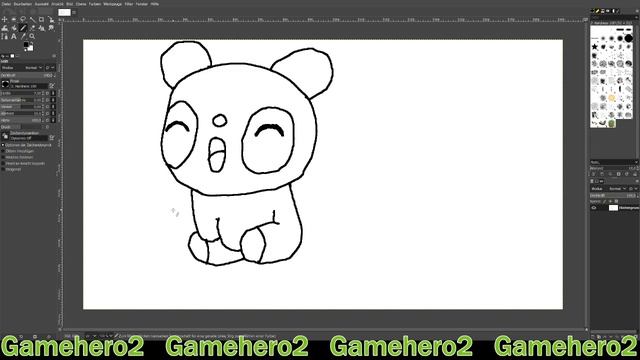Enable Steigernd checkbox
640x360 pixels.
coord(3,169)
